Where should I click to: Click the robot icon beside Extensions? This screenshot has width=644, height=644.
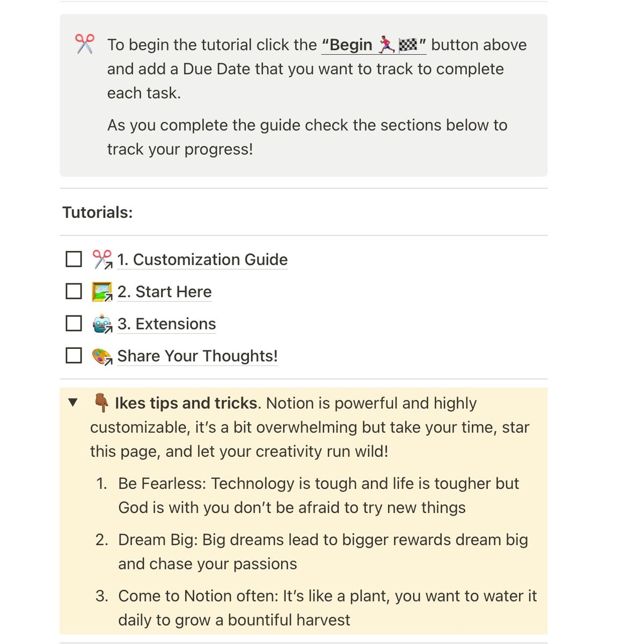[101, 324]
